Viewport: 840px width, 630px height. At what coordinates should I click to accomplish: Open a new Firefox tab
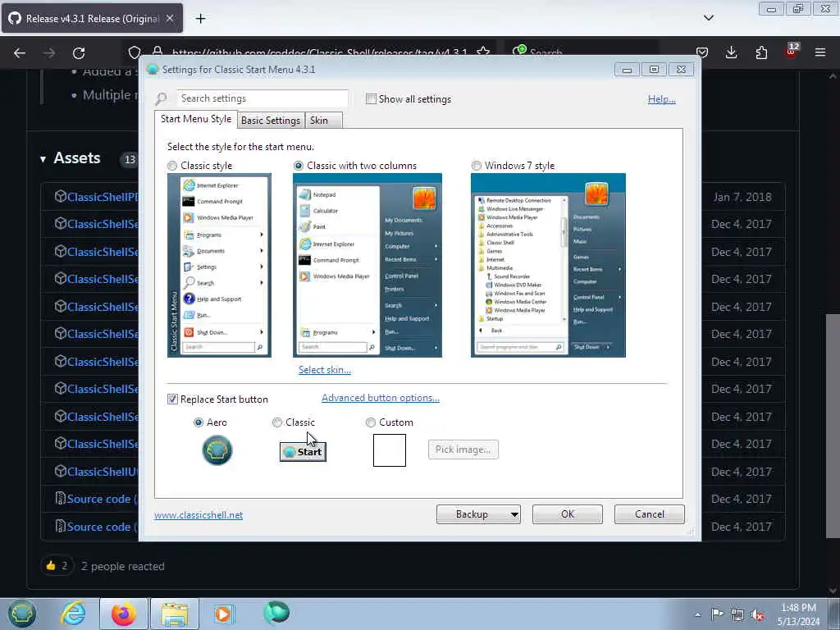[x=200, y=19]
